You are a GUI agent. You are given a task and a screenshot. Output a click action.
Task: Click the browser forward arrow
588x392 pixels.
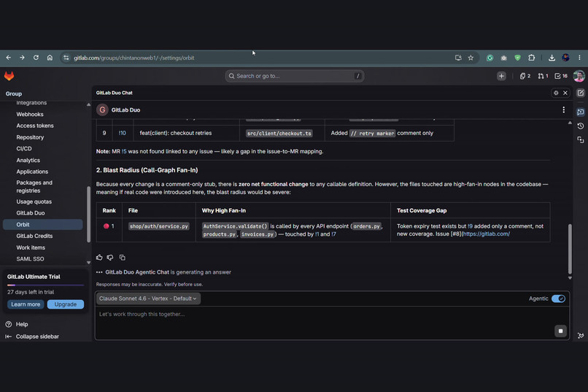22,58
